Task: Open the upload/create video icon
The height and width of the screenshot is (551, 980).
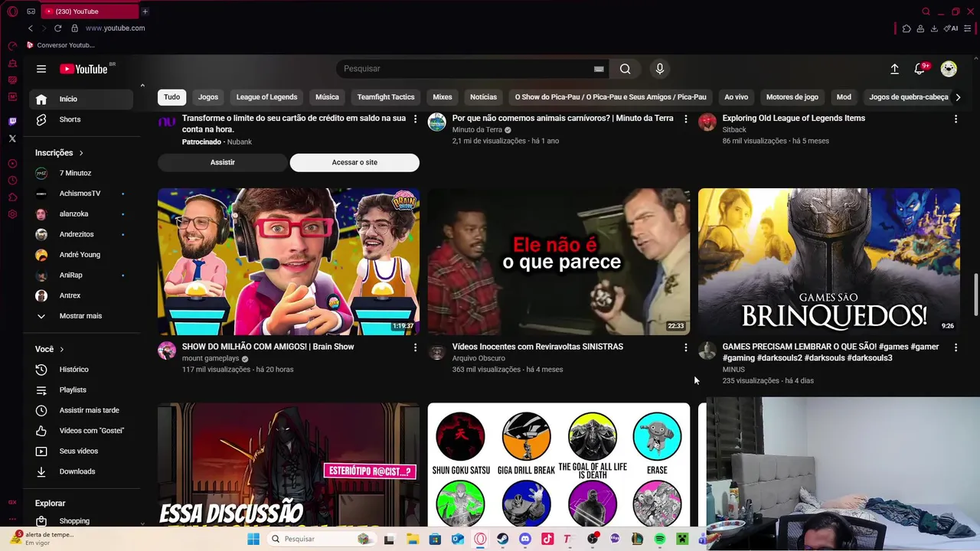Action: point(894,69)
